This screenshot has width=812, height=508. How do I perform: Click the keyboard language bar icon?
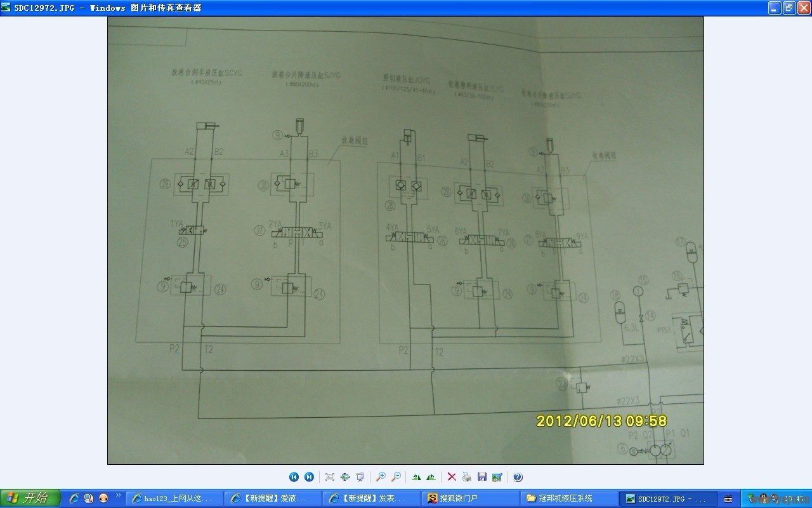coord(728,498)
